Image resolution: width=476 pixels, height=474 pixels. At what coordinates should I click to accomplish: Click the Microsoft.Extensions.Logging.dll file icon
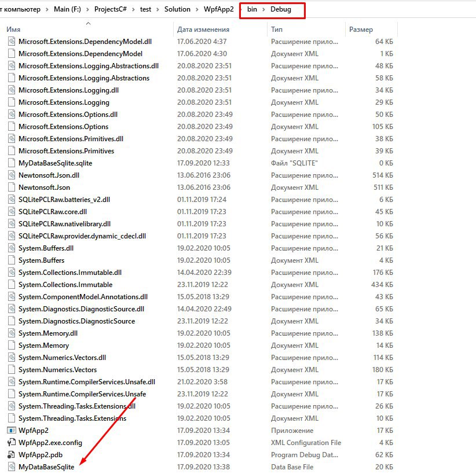click(12, 90)
